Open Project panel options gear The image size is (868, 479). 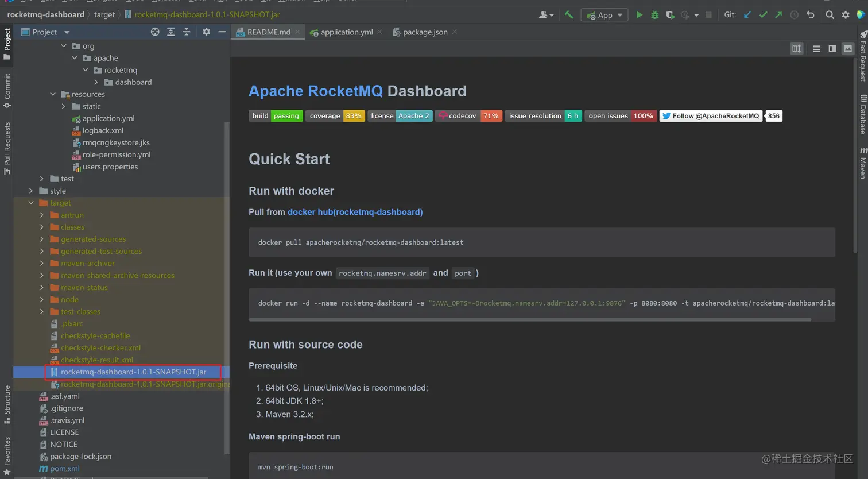tap(206, 32)
